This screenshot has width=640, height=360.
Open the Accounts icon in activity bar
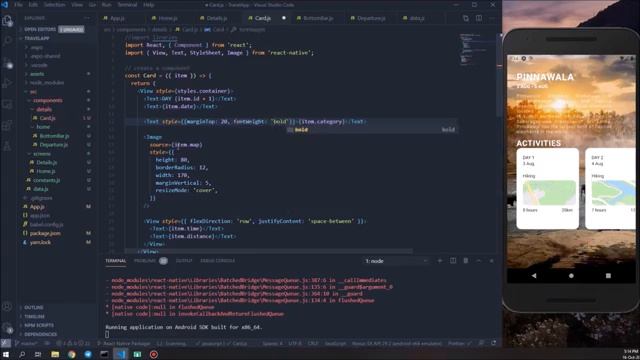tap(7, 307)
